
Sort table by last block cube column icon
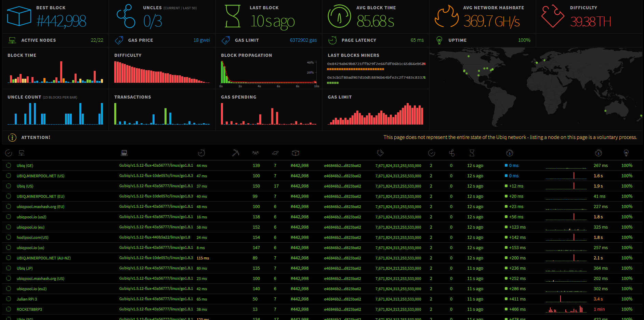pos(295,153)
